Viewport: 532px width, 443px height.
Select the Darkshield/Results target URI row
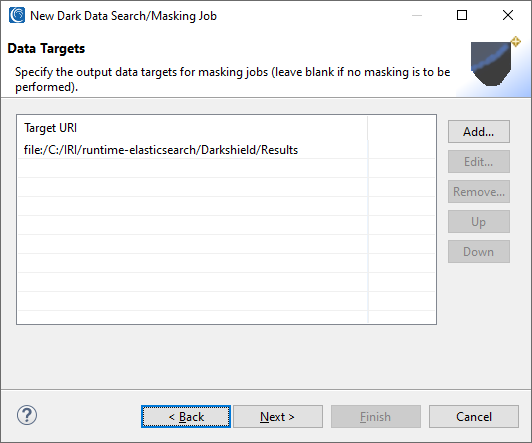coord(226,150)
